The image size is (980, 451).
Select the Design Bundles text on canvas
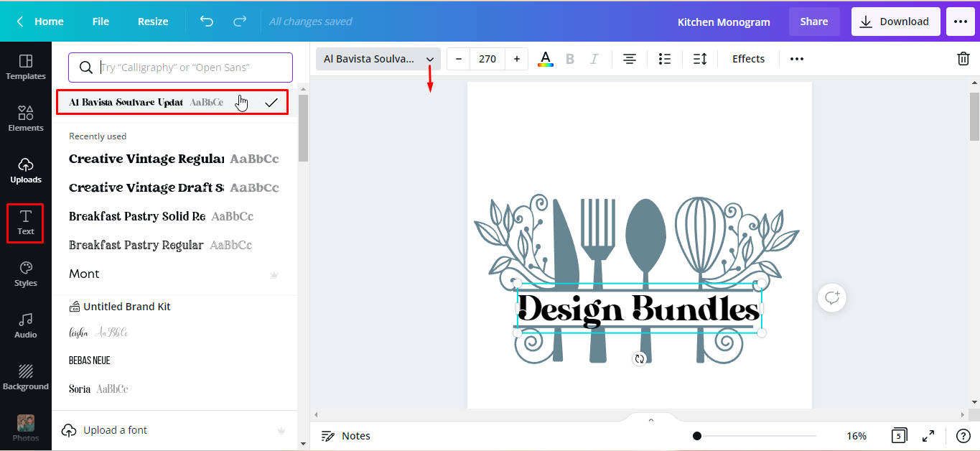tap(638, 310)
